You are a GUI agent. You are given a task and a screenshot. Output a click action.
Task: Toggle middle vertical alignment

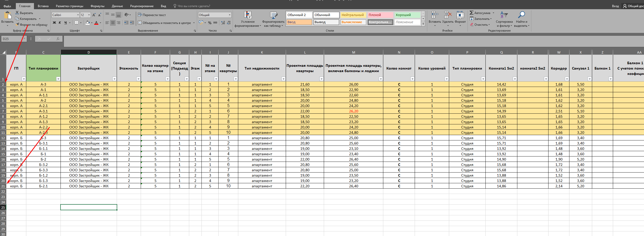tap(113, 15)
